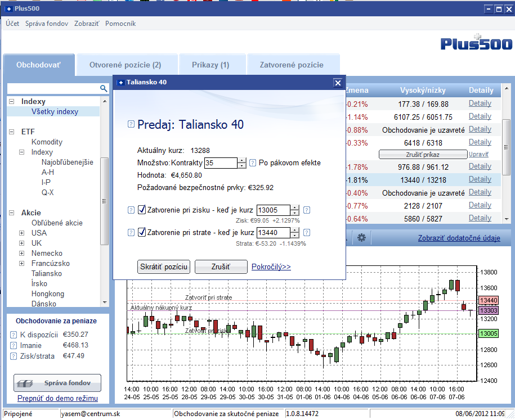Toggle Zatvorenie pri strate checkbox
This screenshot has height=420, width=515.
[x=142, y=232]
